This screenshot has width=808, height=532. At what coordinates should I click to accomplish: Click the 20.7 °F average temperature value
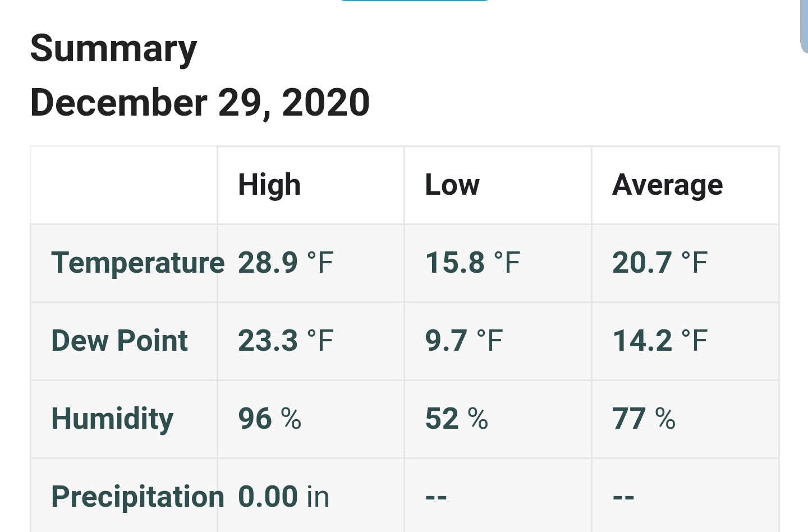660,263
